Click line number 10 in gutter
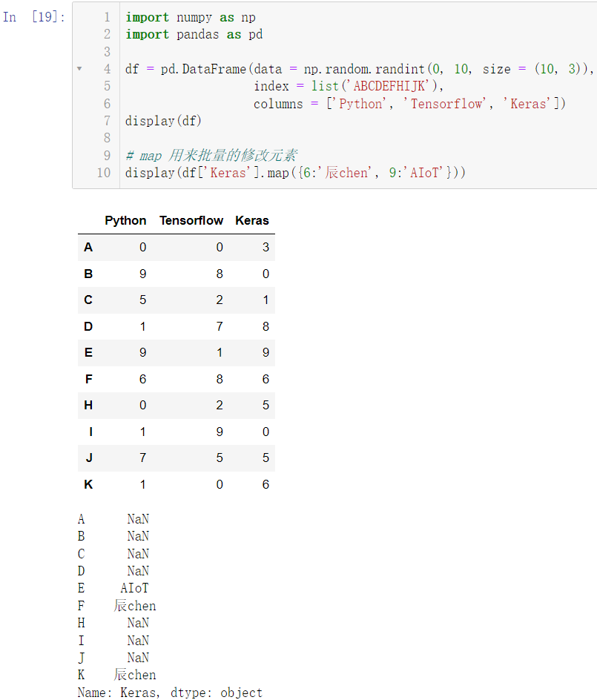Screen dimensions: 597x700 (x=104, y=172)
